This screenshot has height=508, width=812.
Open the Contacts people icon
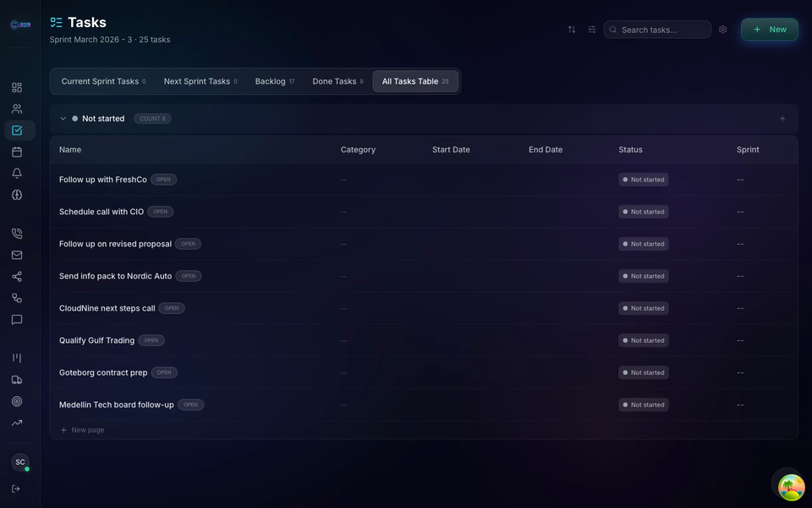17,108
